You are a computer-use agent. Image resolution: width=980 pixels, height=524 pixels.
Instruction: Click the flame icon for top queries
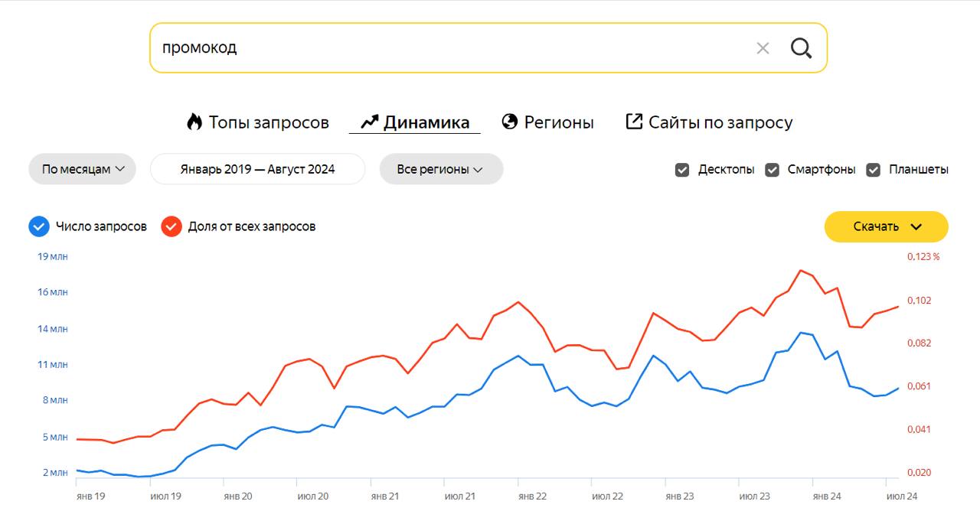coord(194,122)
